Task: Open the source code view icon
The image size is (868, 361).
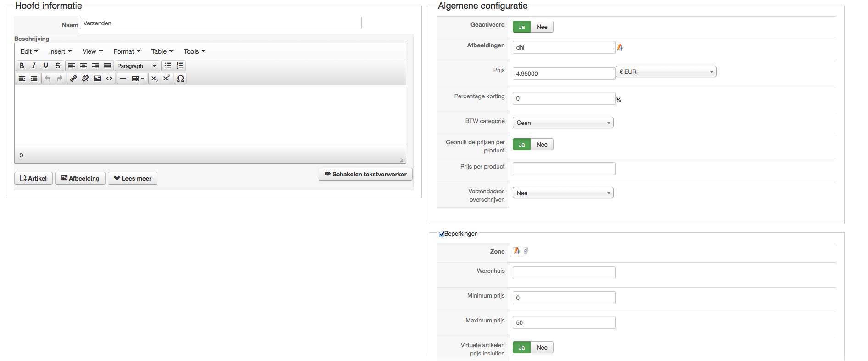Action: 109,79
